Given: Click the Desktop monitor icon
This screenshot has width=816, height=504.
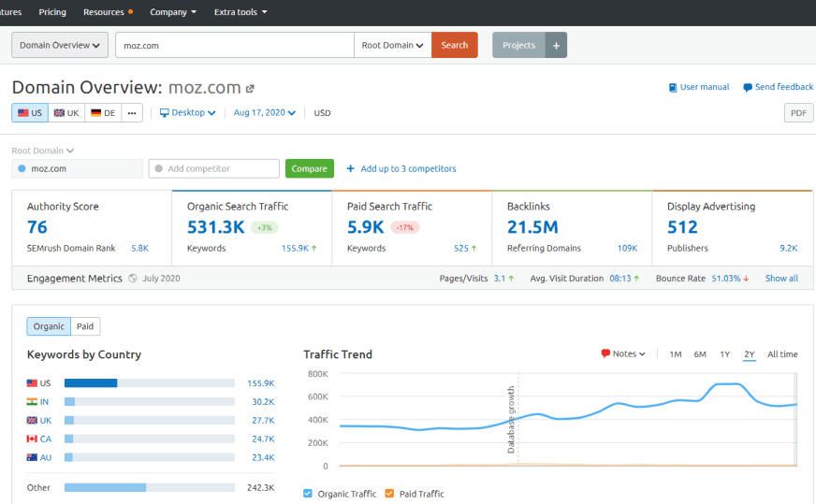Looking at the screenshot, I should (x=165, y=113).
